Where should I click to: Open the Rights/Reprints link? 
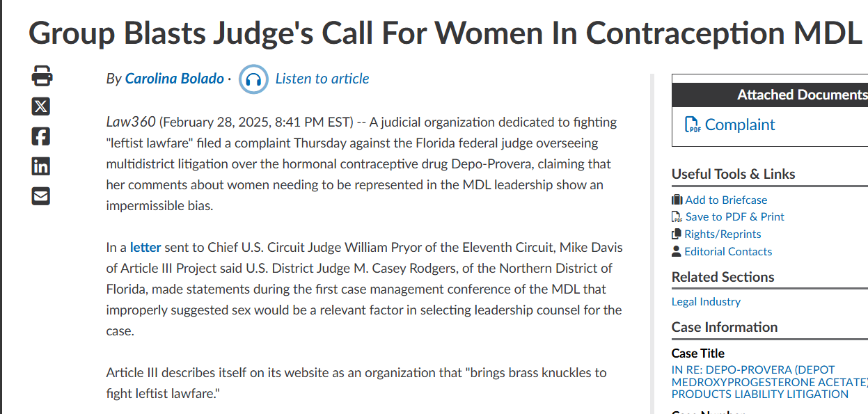(723, 234)
